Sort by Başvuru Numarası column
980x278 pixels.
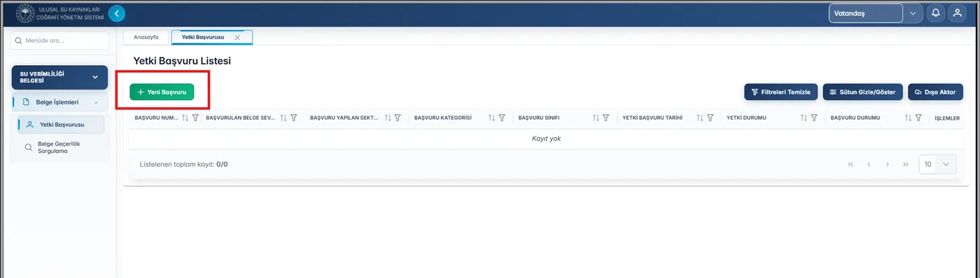point(185,118)
